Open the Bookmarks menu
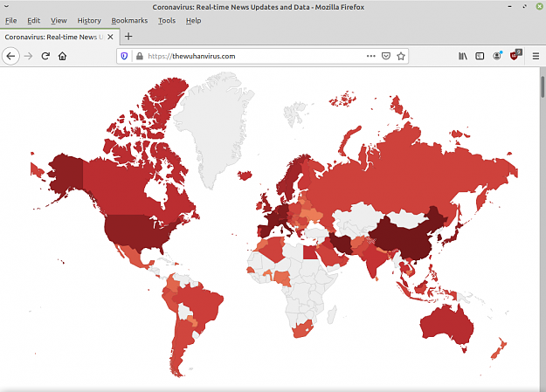Image resolution: width=546 pixels, height=392 pixels. coord(129,21)
